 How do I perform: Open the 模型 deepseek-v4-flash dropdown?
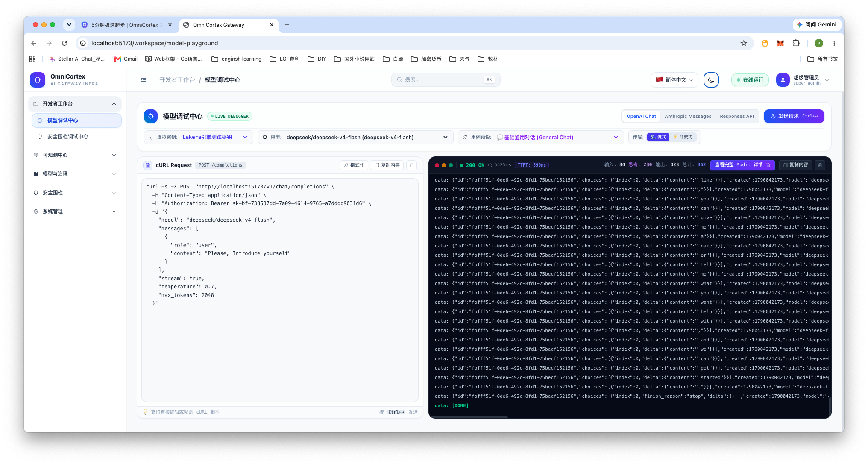(355, 137)
